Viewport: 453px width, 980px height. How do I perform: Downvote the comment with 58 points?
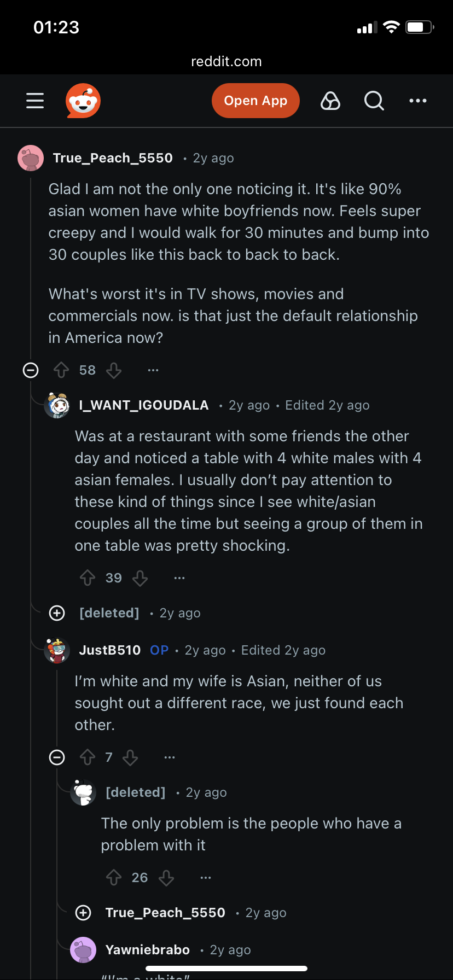point(114,370)
